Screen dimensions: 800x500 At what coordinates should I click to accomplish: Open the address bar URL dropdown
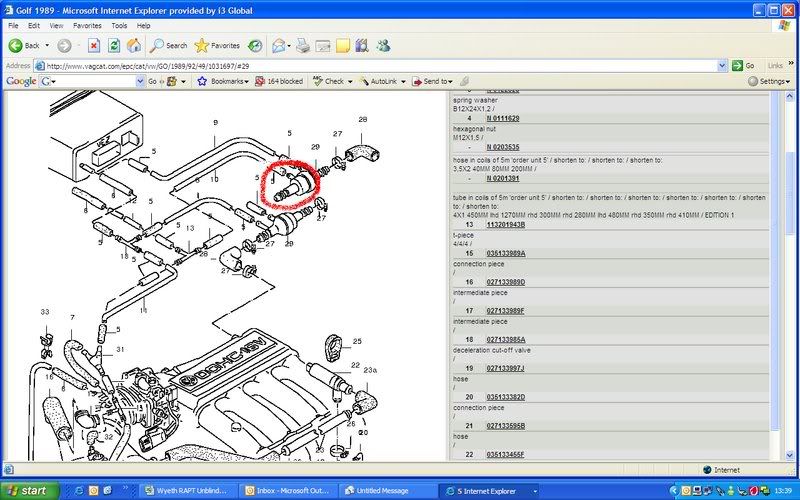point(722,65)
